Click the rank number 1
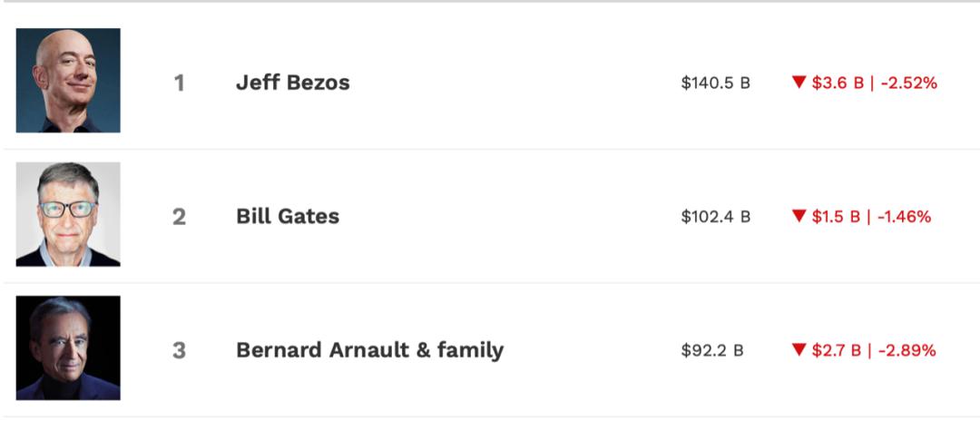The height and width of the screenshot is (421, 980). coord(179,83)
